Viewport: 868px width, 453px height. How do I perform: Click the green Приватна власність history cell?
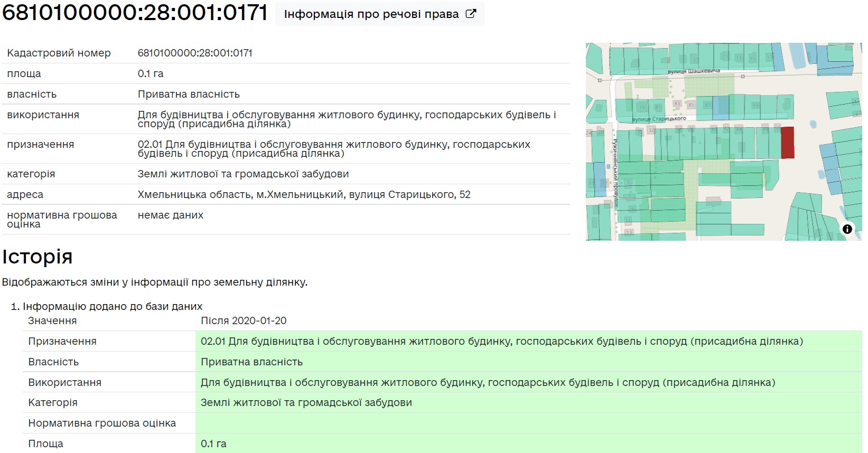251,362
